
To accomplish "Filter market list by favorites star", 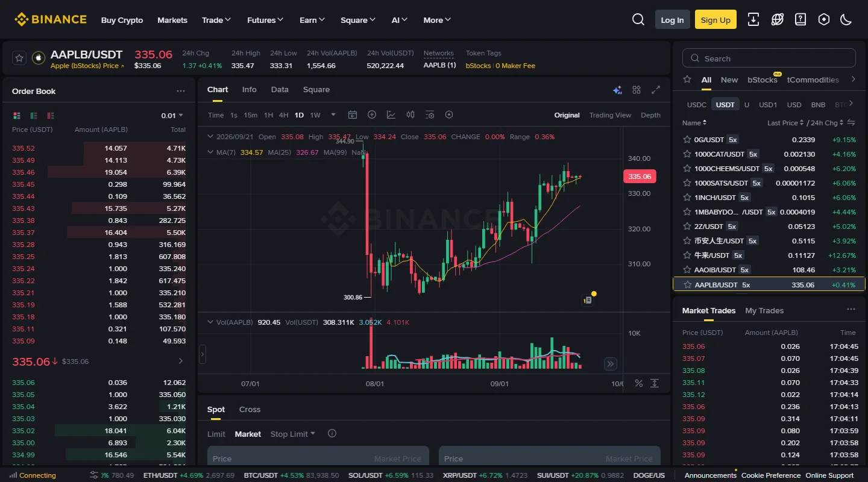I will tap(687, 80).
